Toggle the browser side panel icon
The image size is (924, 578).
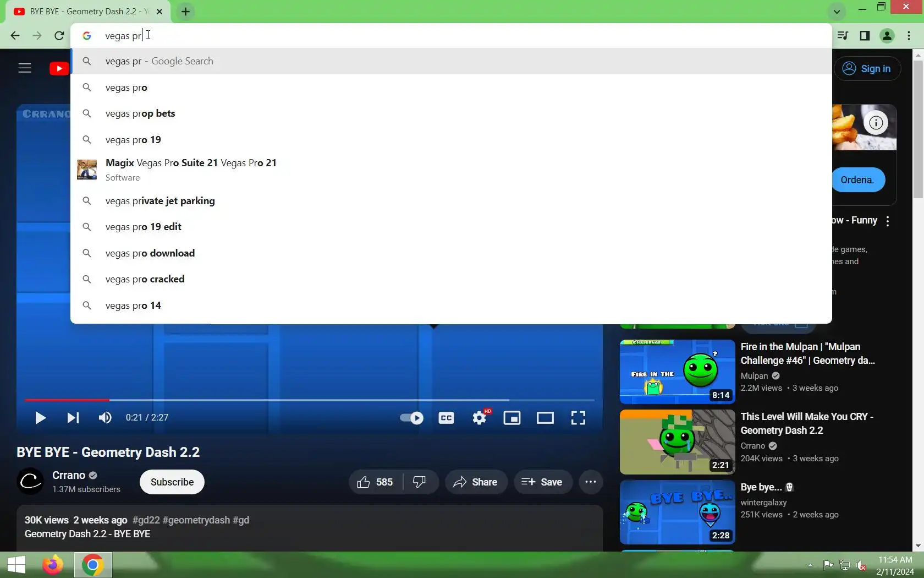click(865, 36)
